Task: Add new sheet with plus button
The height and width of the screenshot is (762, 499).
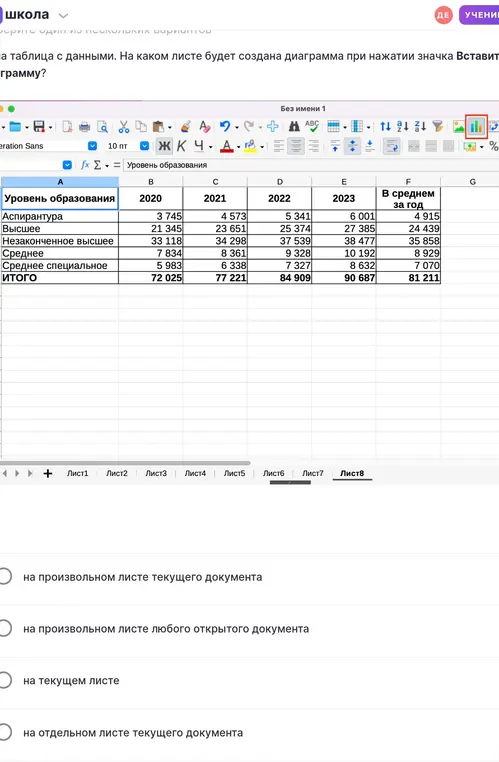Action: pyautogui.click(x=48, y=473)
